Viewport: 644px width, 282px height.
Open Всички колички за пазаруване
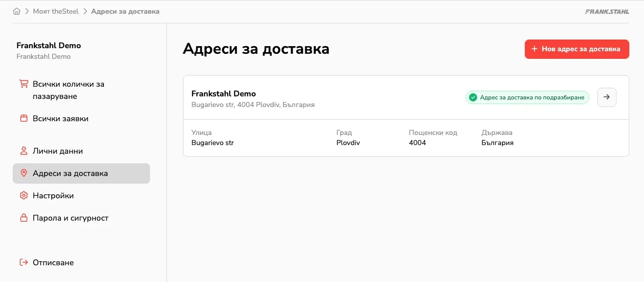pyautogui.click(x=68, y=90)
